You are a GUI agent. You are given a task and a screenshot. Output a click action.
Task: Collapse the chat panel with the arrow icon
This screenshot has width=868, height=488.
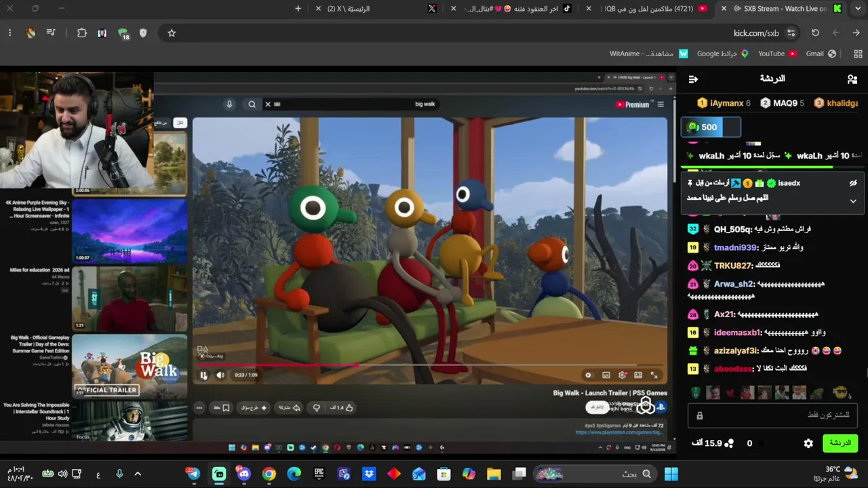693,79
